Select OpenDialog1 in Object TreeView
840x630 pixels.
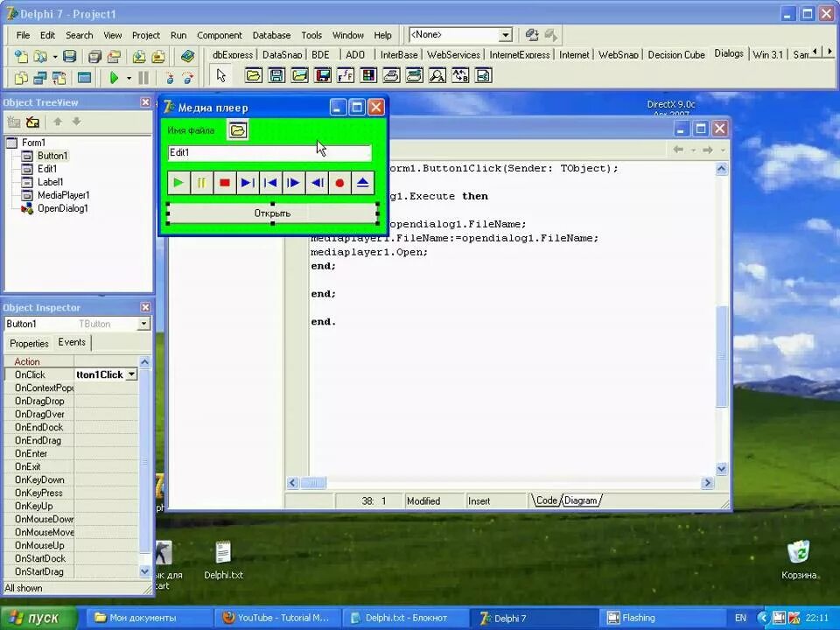(62, 208)
